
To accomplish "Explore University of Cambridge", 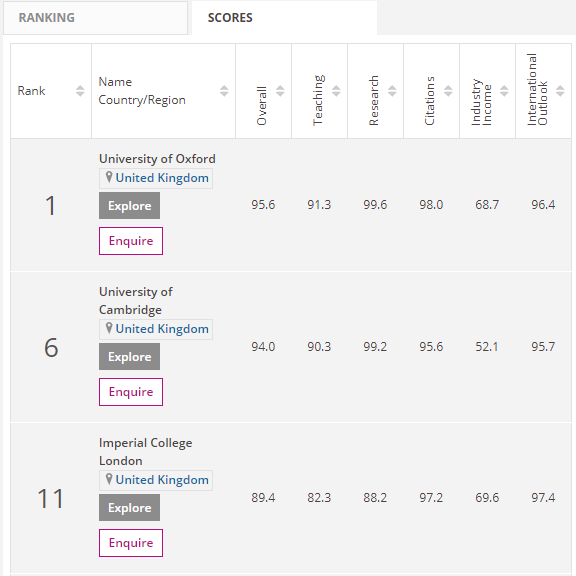I will point(129,357).
